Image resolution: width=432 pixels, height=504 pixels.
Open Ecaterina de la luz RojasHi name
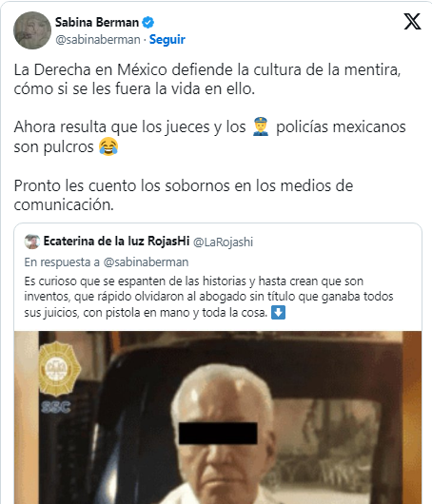tap(116, 242)
